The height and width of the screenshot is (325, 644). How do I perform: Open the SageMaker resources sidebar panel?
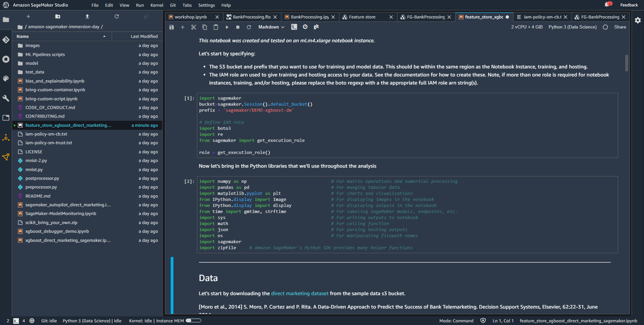(x=6, y=138)
